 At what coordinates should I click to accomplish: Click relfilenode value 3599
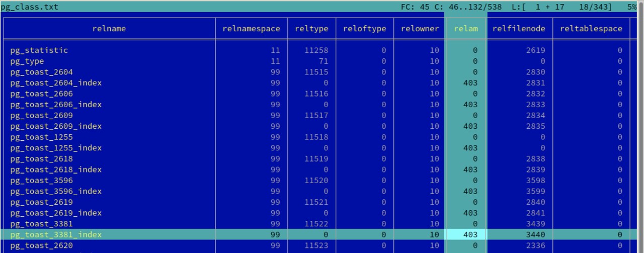(x=536, y=192)
